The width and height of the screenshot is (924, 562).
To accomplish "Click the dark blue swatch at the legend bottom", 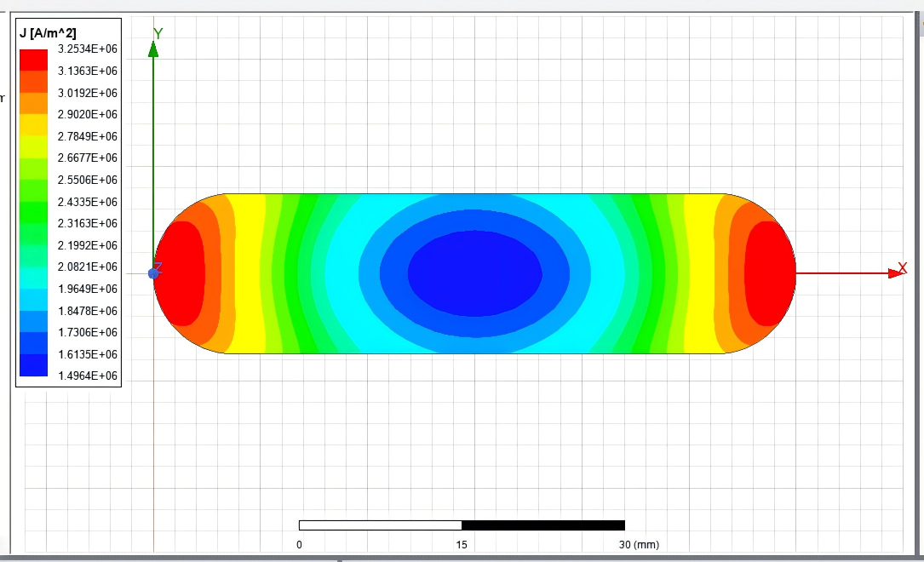I will [x=33, y=365].
